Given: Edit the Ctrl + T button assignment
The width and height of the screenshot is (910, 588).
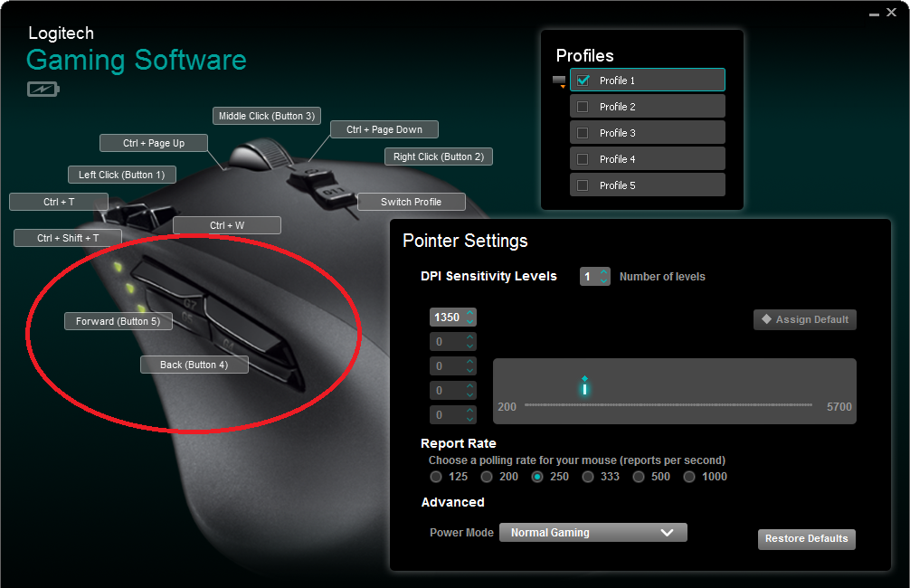Looking at the screenshot, I should click(59, 202).
